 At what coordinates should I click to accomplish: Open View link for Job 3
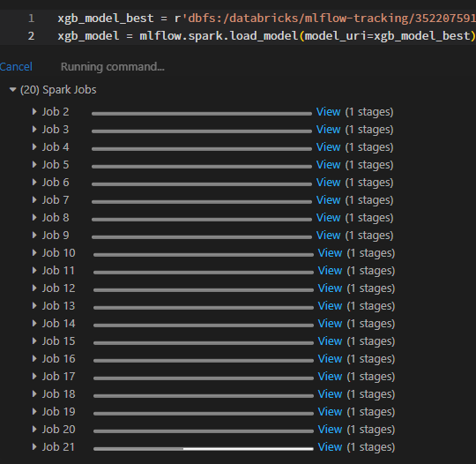tap(328, 130)
